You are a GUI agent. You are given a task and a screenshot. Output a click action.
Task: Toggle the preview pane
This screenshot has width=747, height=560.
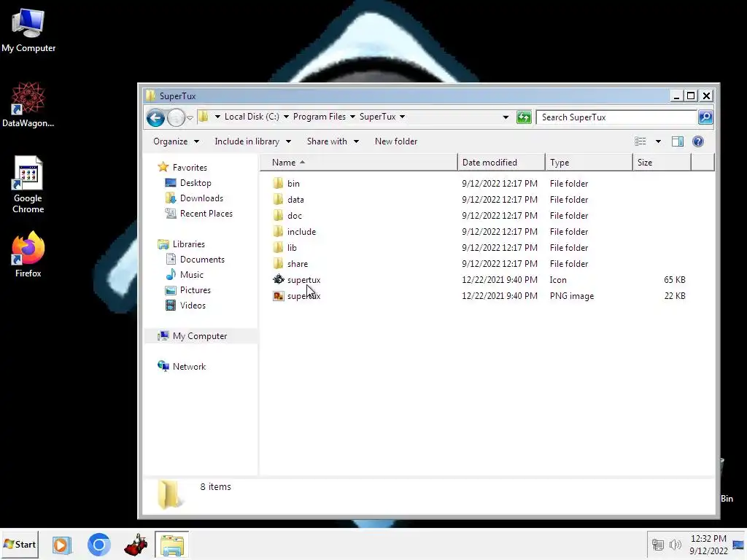678,141
